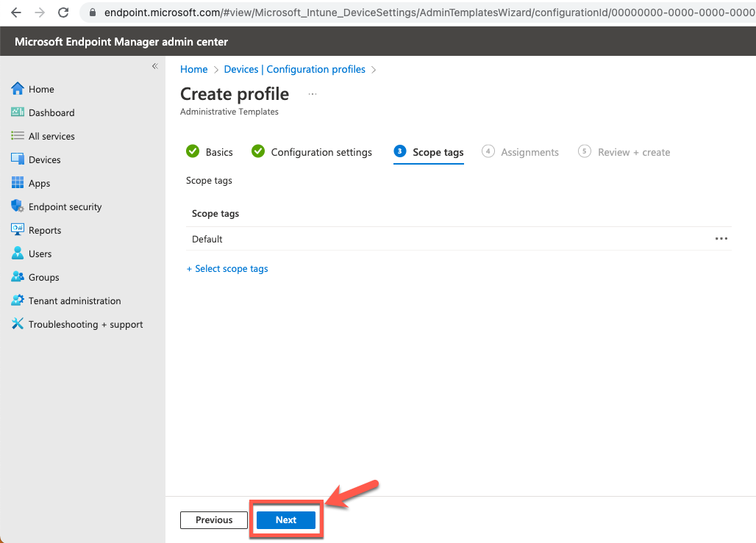Click the browser forward arrow
This screenshot has height=543, width=756.
40,12
